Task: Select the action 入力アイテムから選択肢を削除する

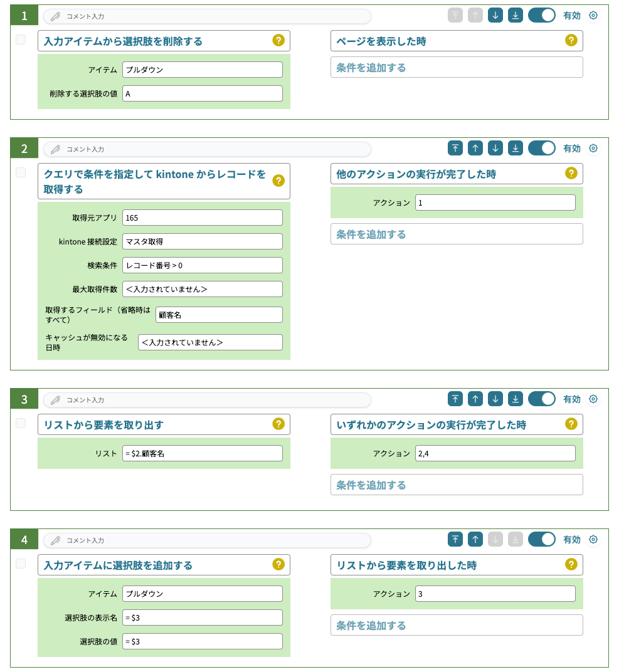Action: coord(164,41)
